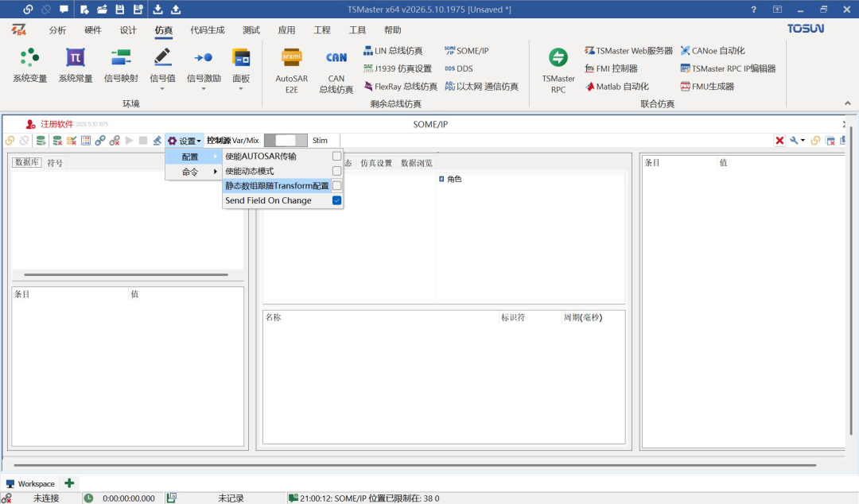Open J1939 仿真设置
The image size is (859, 504).
[x=397, y=68]
